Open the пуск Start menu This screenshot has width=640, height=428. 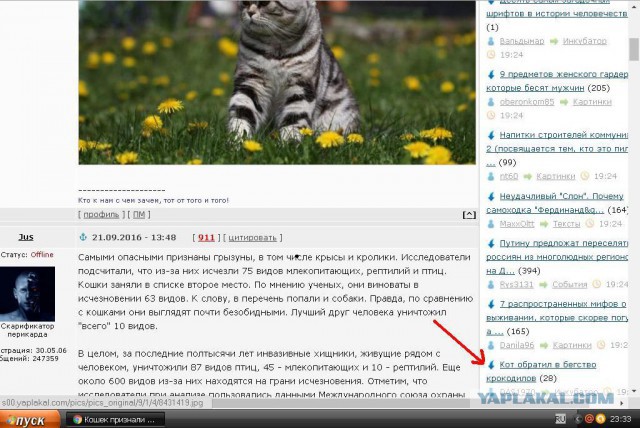coord(29,420)
